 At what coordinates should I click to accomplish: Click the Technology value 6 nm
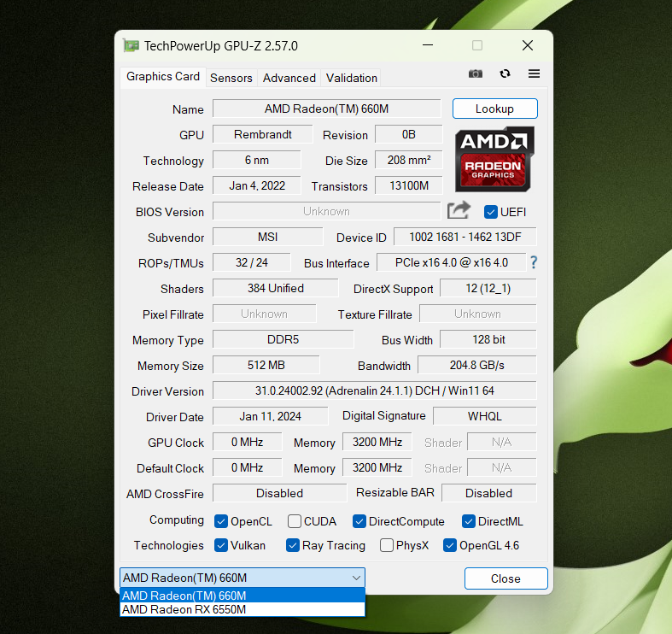pyautogui.click(x=257, y=160)
